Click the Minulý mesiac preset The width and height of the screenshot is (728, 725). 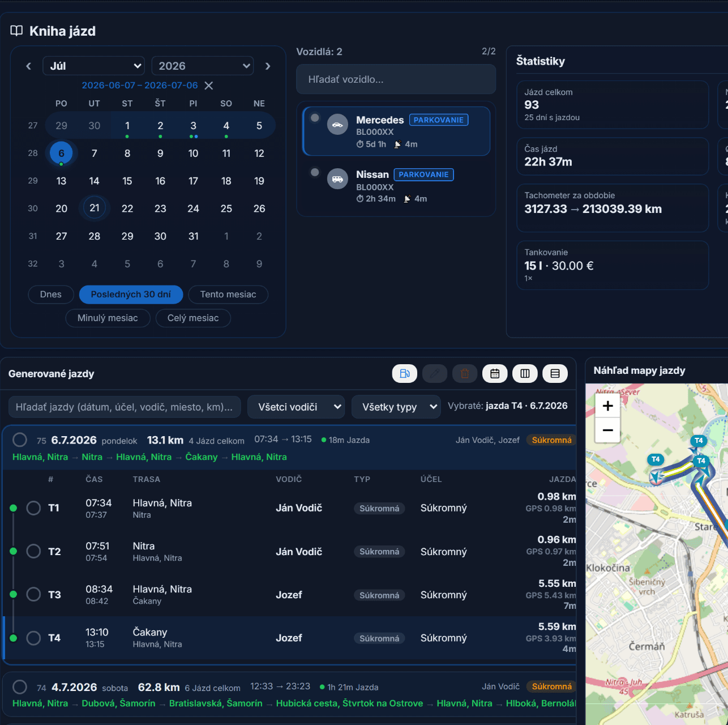click(x=108, y=318)
